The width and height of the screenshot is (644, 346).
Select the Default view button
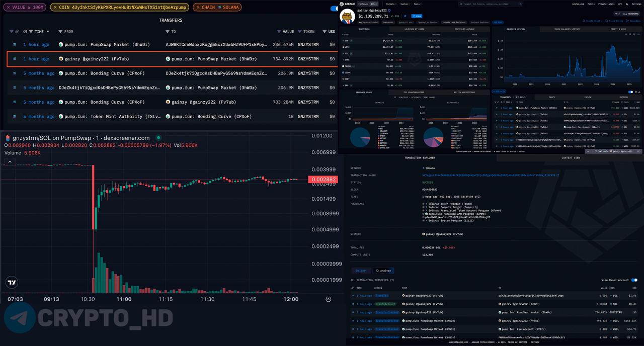(x=361, y=271)
